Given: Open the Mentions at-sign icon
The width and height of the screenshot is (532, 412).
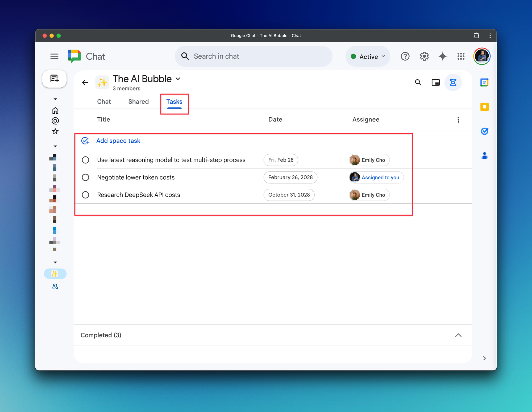Looking at the screenshot, I should click(55, 121).
